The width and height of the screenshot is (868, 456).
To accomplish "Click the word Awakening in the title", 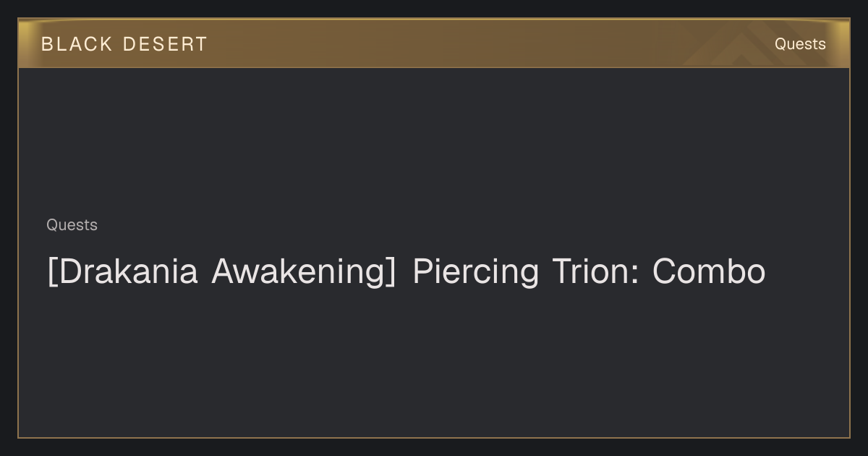I will click(x=299, y=273).
